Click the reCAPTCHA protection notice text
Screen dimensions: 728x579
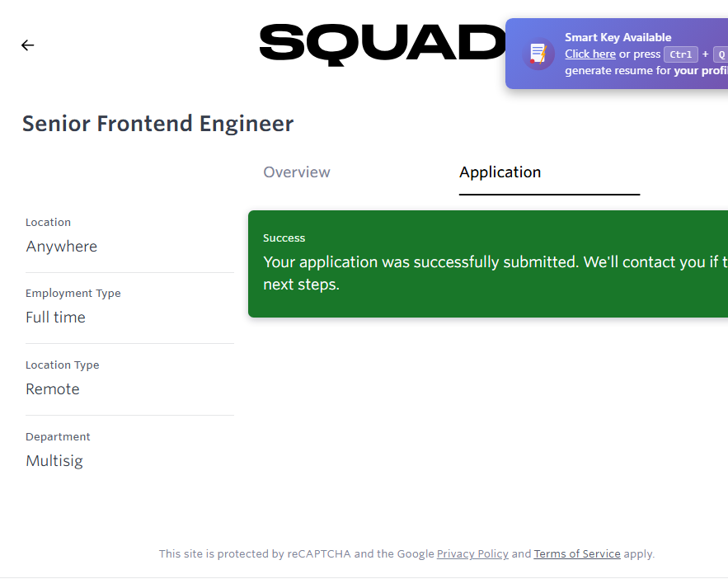(297, 554)
